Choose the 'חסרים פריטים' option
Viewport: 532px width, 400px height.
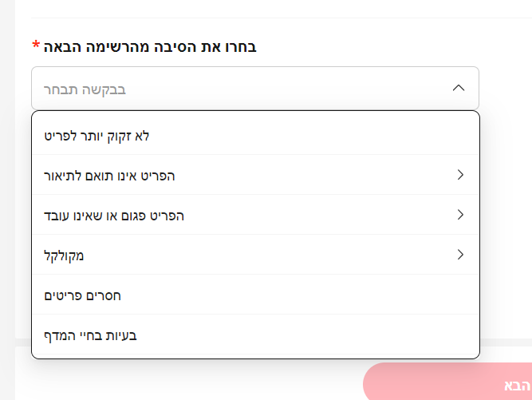pos(83,295)
